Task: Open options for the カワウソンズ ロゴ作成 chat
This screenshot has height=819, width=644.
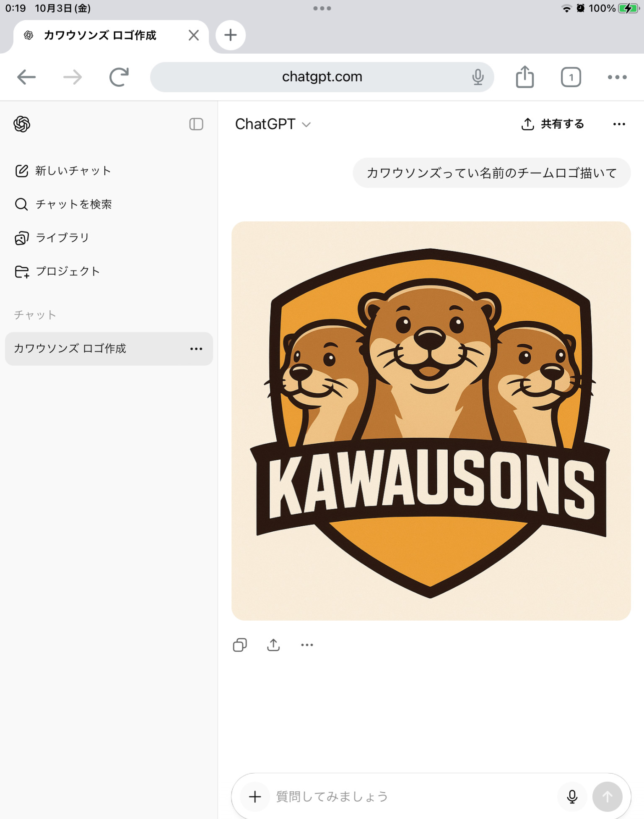Action: tap(196, 349)
